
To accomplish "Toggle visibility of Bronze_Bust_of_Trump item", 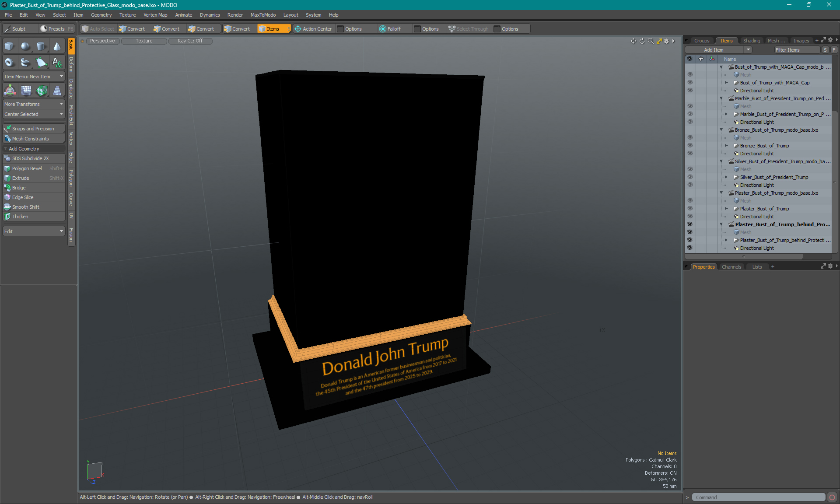I will pos(689,146).
